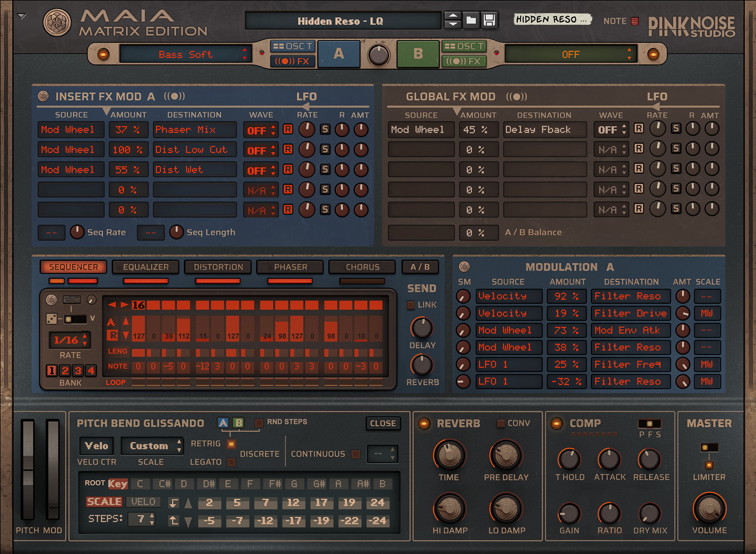Select sequencer bank 3
The width and height of the screenshot is (756, 554).
click(x=78, y=370)
